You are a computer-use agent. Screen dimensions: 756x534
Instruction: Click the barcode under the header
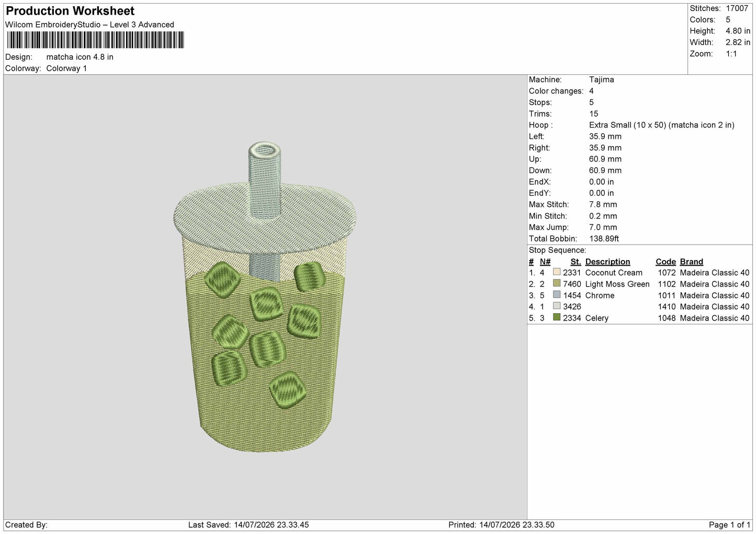click(x=95, y=40)
